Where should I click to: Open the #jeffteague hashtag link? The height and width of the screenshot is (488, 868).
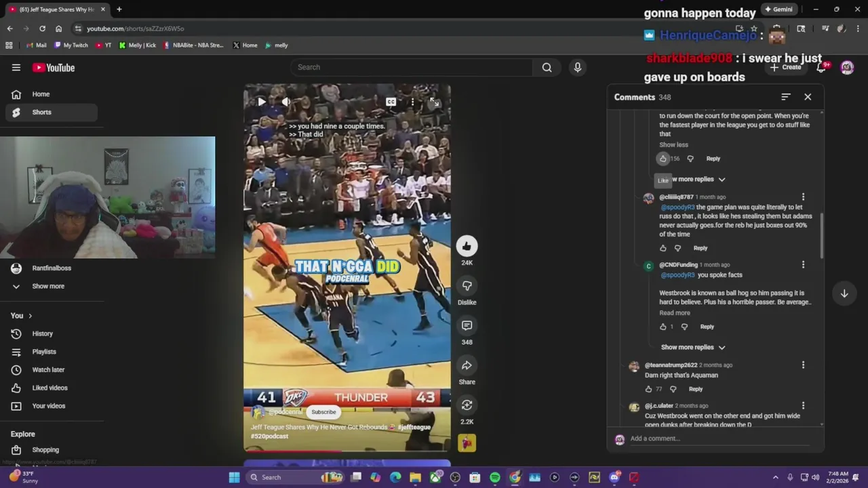point(414,427)
